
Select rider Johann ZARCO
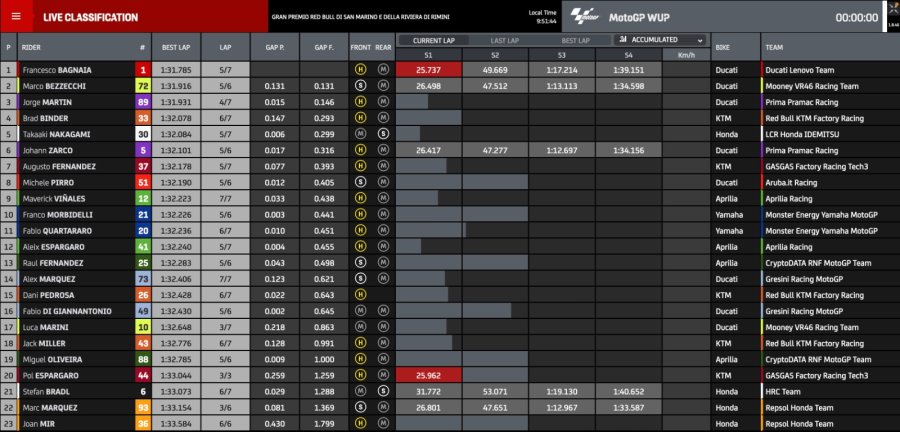pyautogui.click(x=48, y=150)
